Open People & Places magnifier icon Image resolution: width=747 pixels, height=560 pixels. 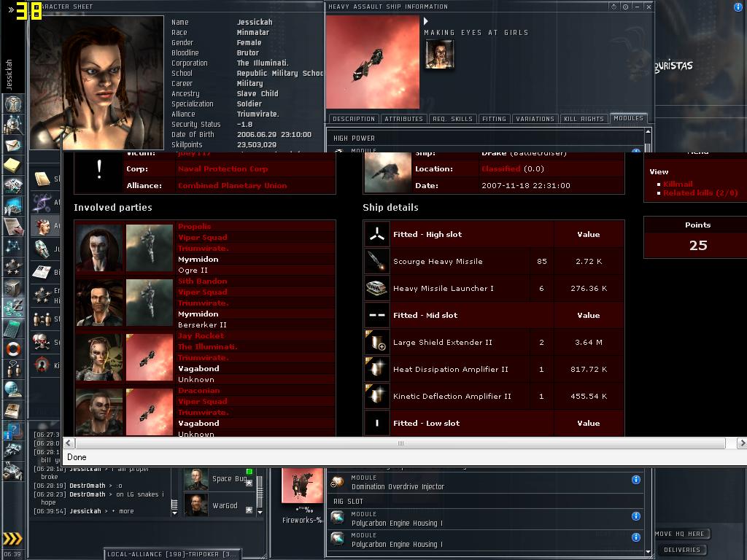click(13, 124)
